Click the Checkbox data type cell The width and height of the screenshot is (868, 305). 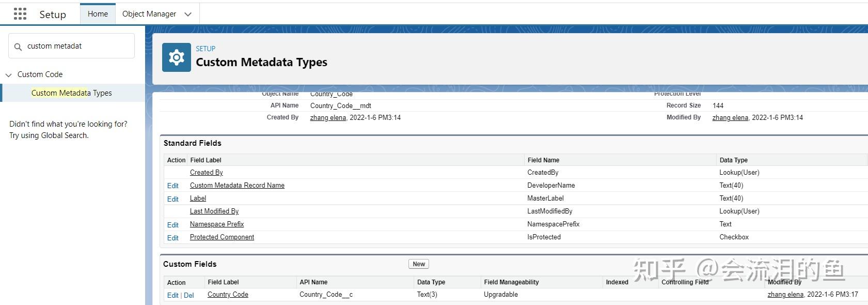click(x=734, y=237)
